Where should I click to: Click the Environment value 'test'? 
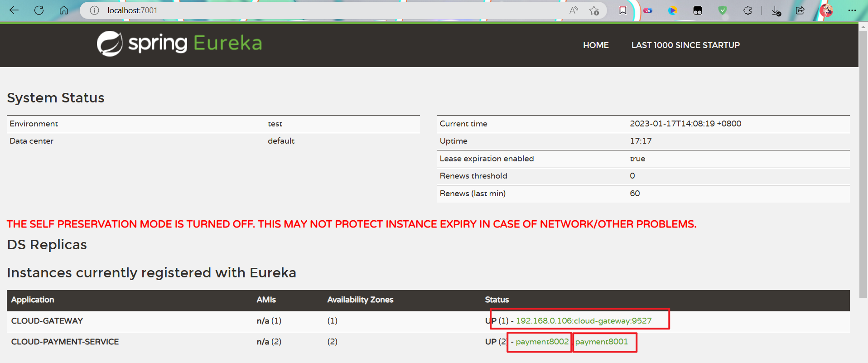275,124
